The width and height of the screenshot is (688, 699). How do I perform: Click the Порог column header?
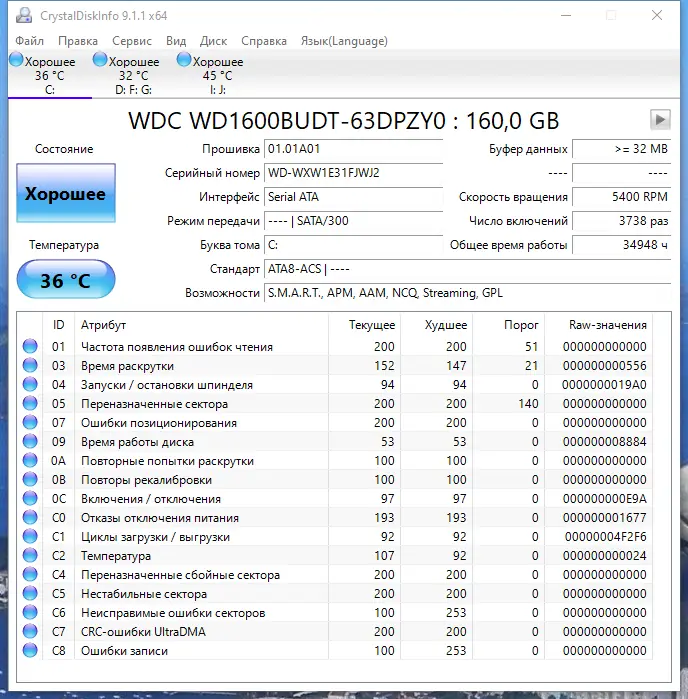[x=509, y=325]
